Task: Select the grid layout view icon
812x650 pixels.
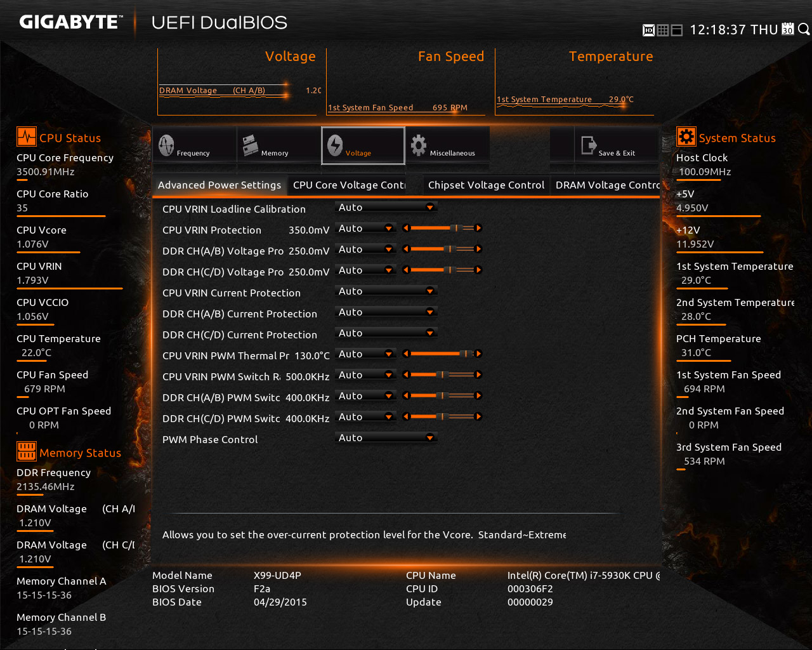Action: click(663, 30)
